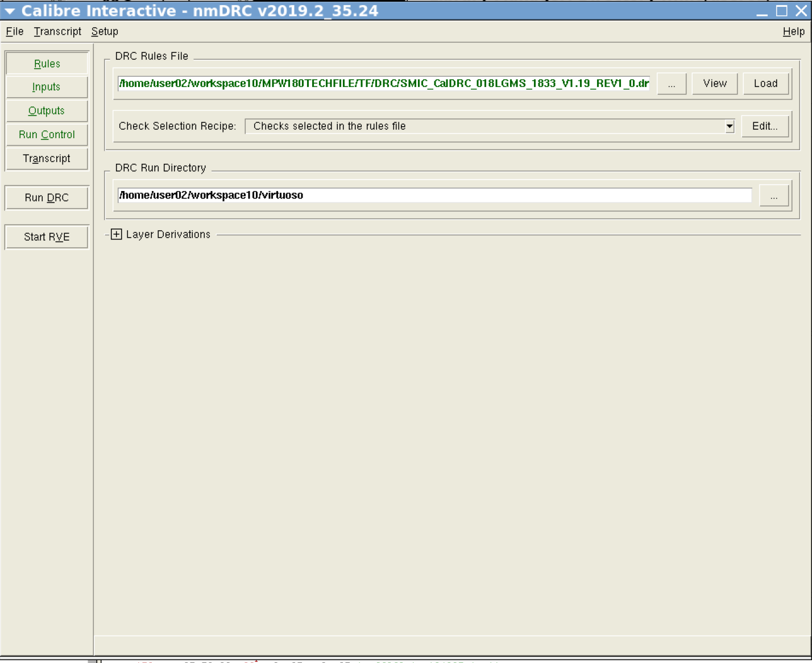Load the DRC rules file
The height and width of the screenshot is (663, 812).
(x=765, y=84)
